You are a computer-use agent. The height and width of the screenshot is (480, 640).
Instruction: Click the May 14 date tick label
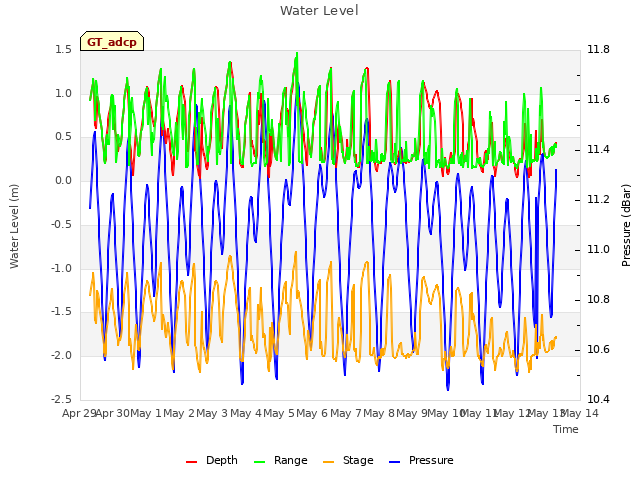click(x=580, y=413)
